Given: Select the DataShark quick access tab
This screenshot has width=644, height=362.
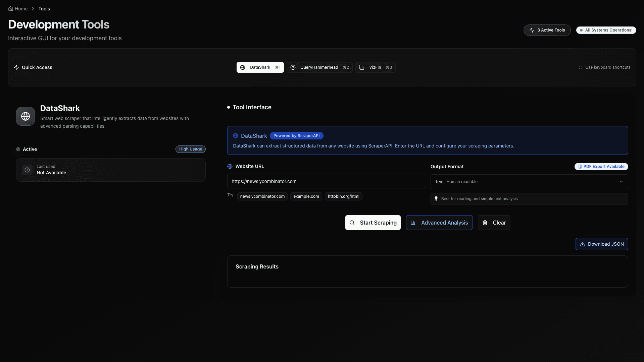Looking at the screenshot, I should (260, 67).
